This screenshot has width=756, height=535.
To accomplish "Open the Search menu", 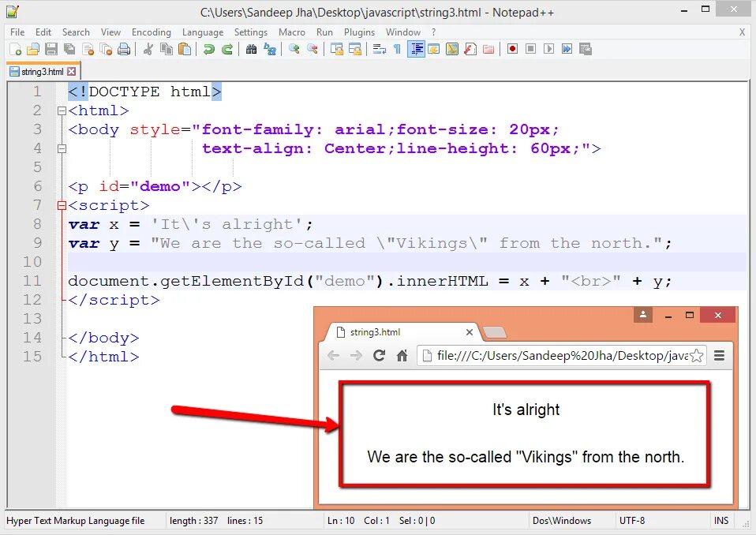I will point(76,32).
